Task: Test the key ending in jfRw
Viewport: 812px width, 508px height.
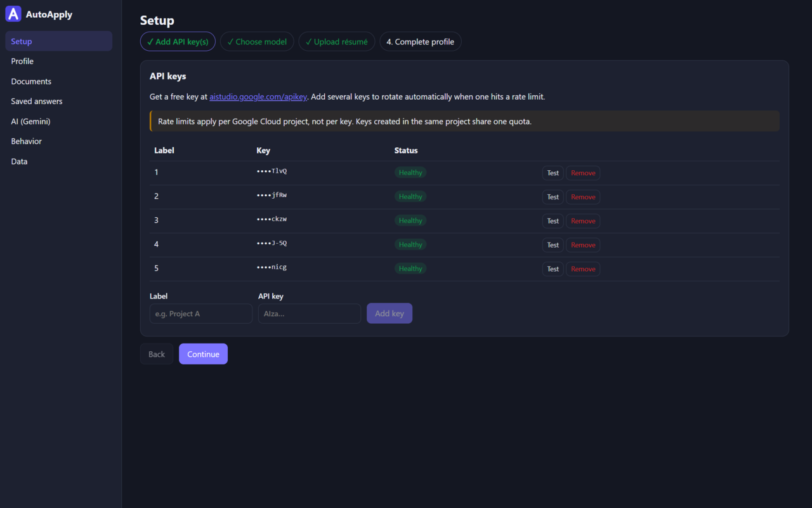Action: [x=553, y=197]
